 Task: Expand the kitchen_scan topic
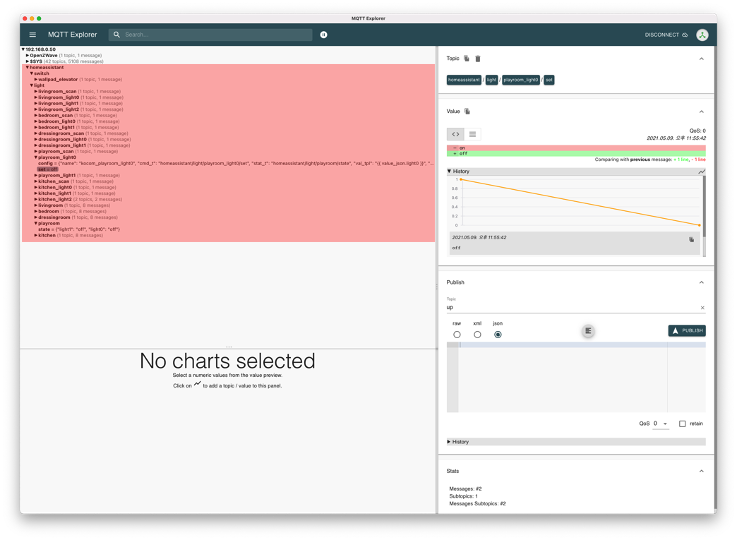pyautogui.click(x=36, y=181)
